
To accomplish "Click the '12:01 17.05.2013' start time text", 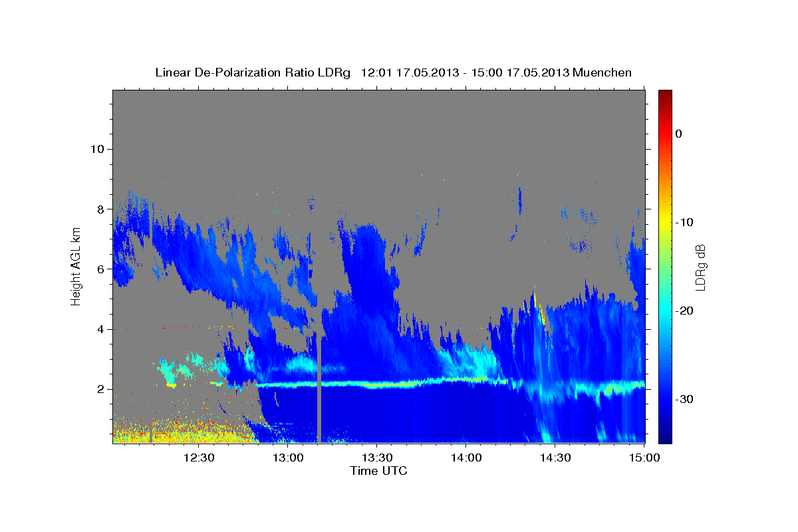I will coord(410,72).
